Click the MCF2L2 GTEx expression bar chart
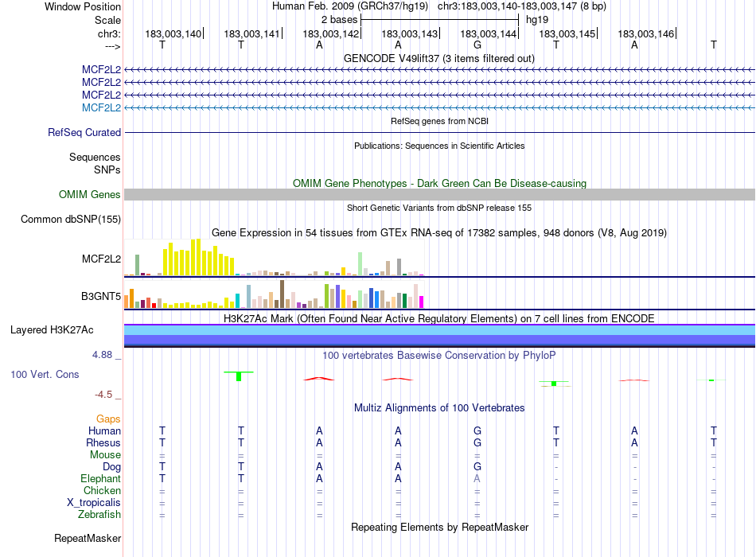Screen dimensions: 756x557 (x=274, y=258)
